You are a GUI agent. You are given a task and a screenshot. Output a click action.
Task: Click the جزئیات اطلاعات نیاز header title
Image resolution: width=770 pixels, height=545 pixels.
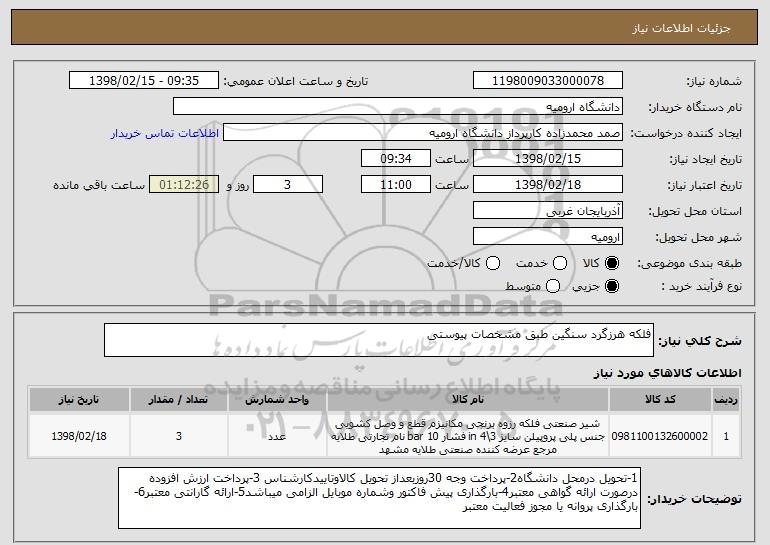(x=681, y=28)
